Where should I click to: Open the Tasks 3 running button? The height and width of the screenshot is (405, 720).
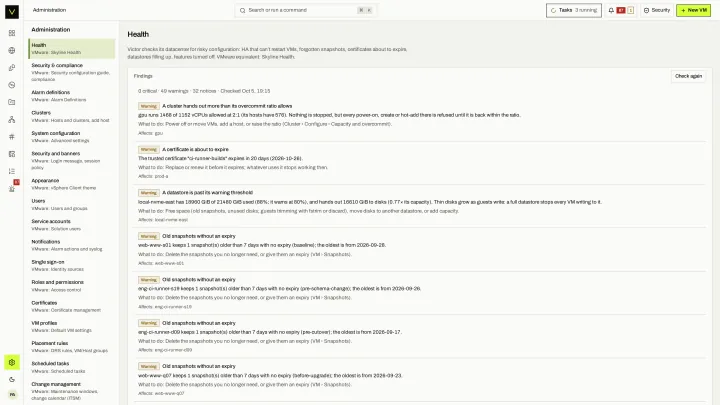tap(574, 10)
